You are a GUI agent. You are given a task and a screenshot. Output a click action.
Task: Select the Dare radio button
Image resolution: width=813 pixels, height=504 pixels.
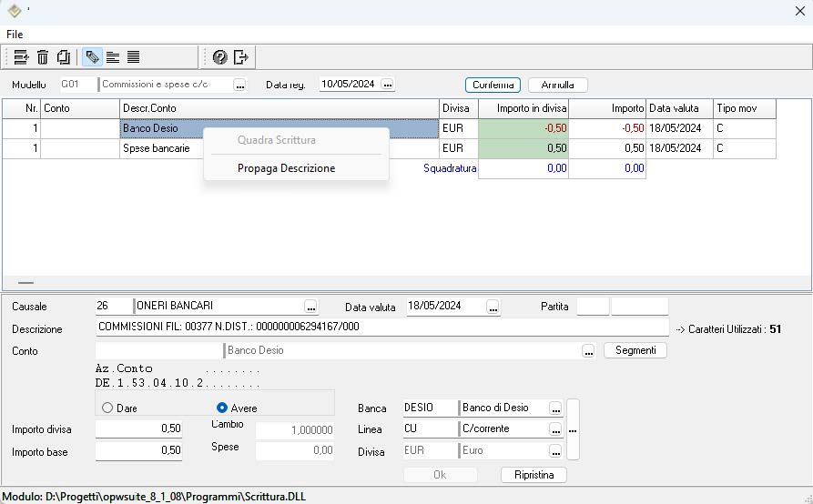coord(107,408)
